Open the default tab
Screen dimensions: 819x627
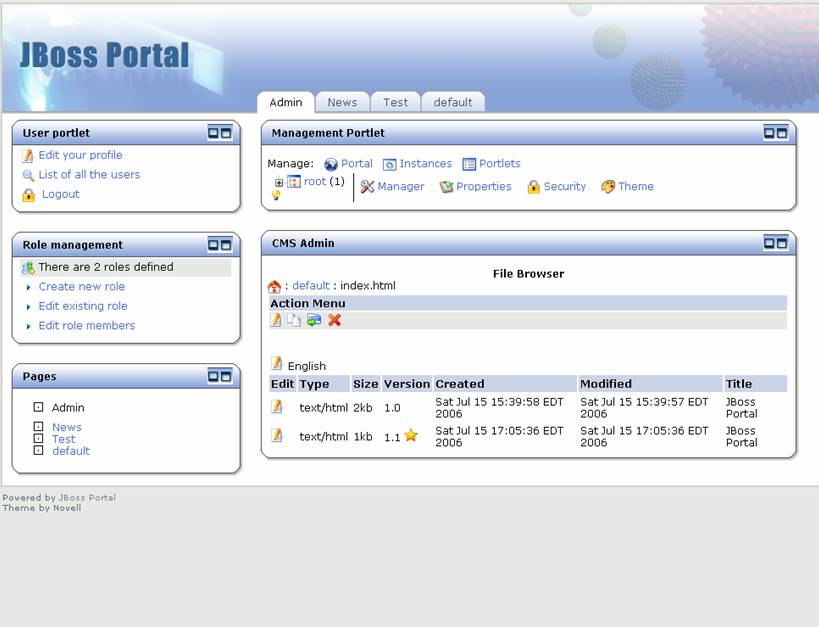pos(453,102)
